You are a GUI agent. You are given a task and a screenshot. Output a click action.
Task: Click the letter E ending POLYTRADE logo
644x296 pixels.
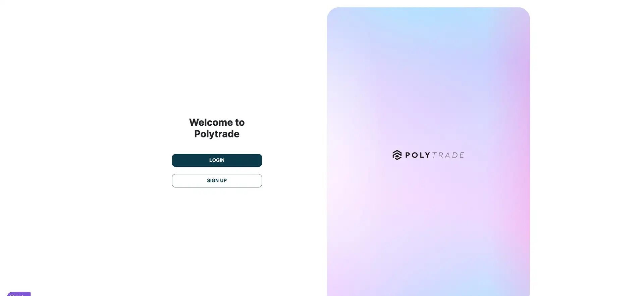click(x=462, y=155)
